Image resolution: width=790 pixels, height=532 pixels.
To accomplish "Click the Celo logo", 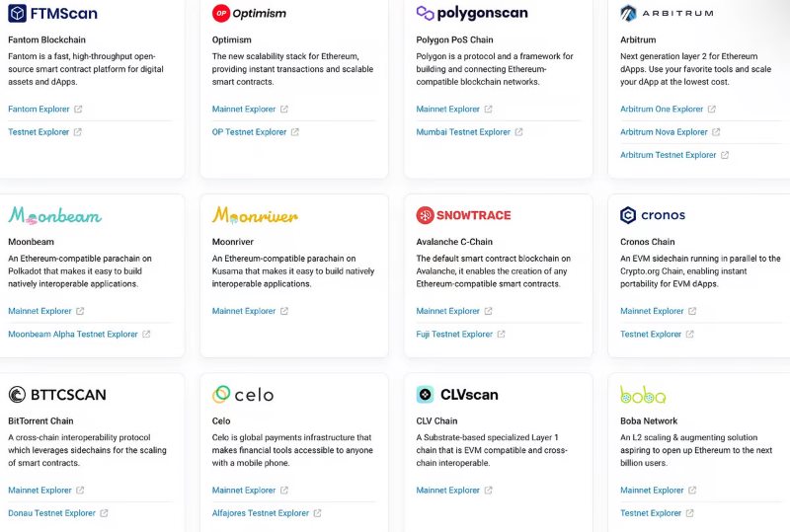I will 242,395.
